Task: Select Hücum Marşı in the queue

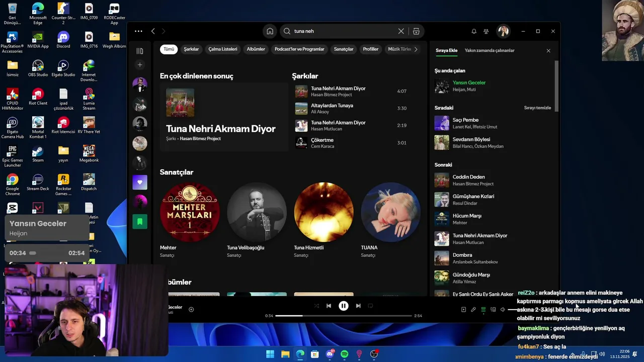Action: pos(493,219)
